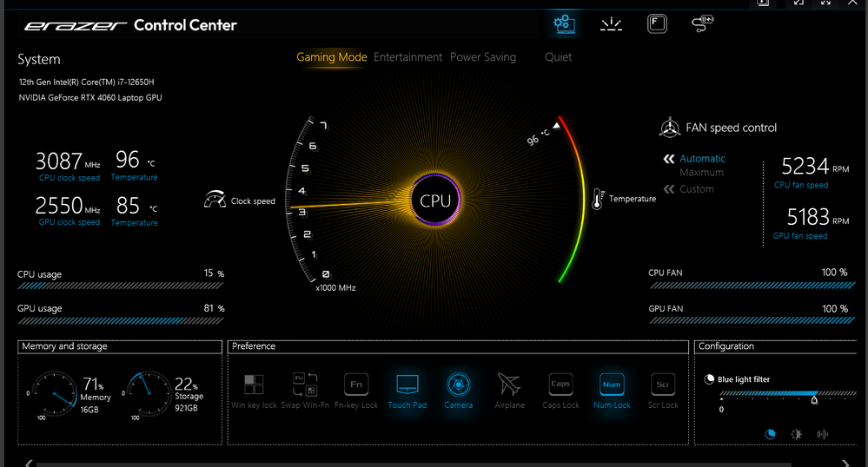Select the brightness configuration icon
The image size is (868, 467).
tap(796, 434)
